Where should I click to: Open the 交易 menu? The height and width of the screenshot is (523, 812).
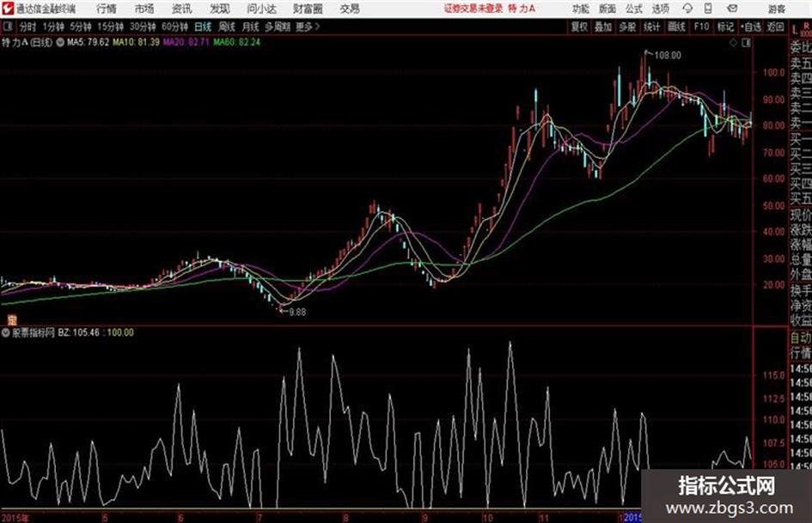click(350, 9)
